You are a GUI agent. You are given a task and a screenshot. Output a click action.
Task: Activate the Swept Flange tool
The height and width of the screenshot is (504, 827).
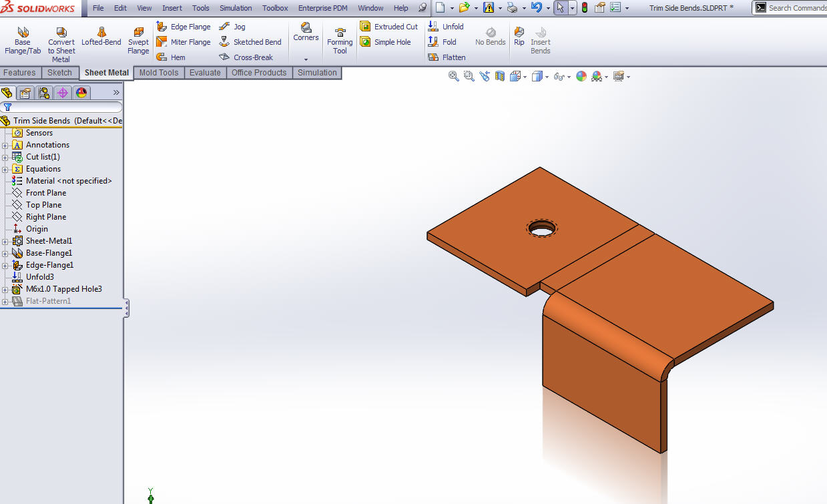pyautogui.click(x=138, y=41)
